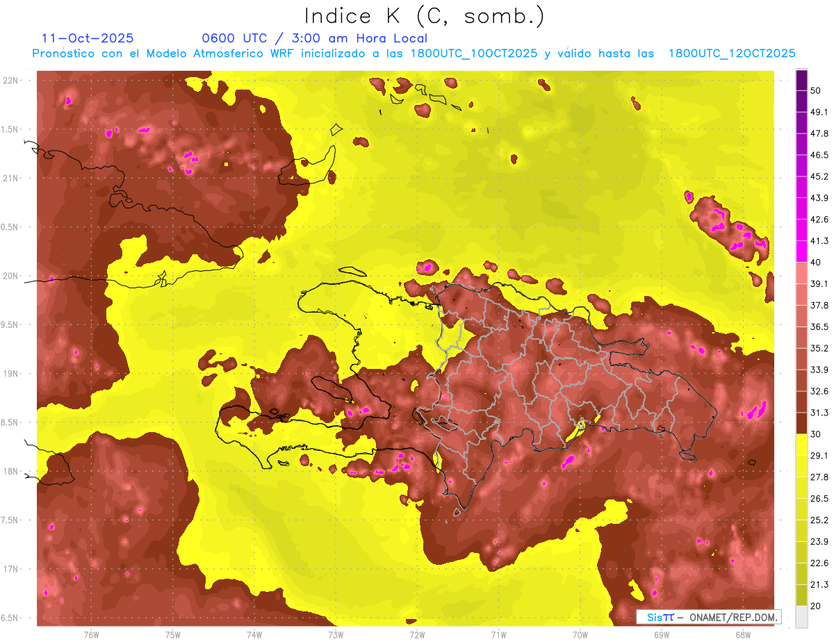Screen dimensions: 834x644
Task: Click the colour bar value '23.9'
Action: click(x=819, y=541)
